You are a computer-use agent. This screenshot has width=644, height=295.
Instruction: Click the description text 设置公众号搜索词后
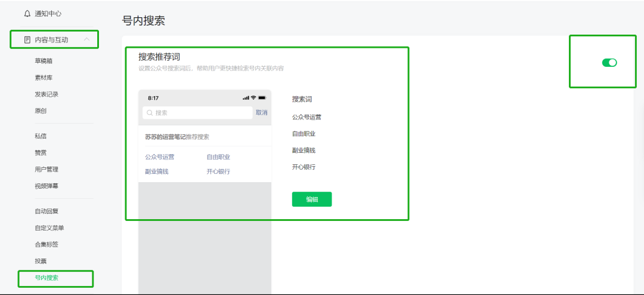(x=211, y=68)
